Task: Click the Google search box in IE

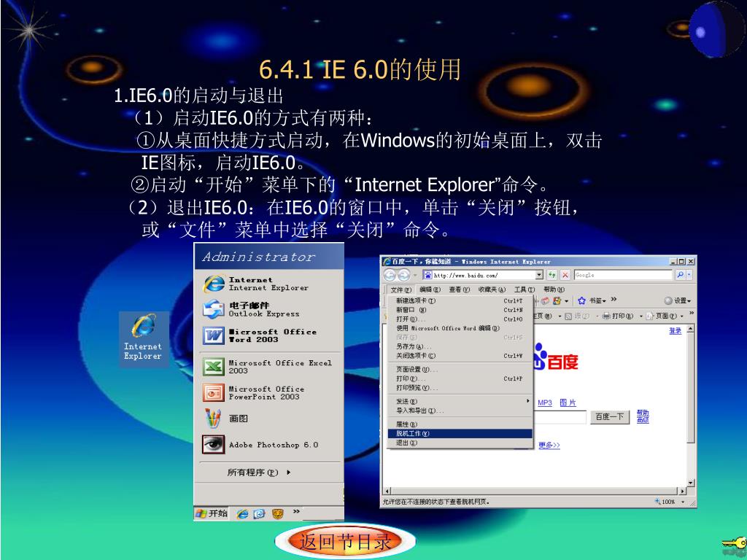Action: [x=623, y=275]
